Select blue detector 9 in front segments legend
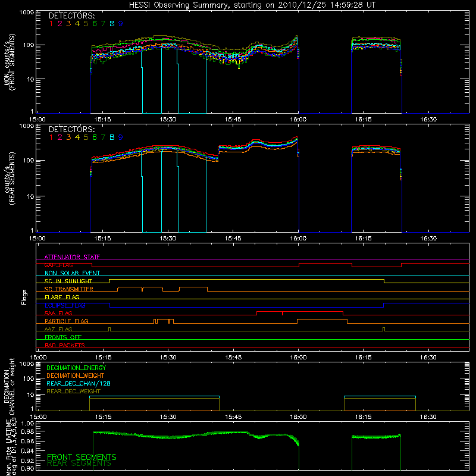 pos(121,24)
